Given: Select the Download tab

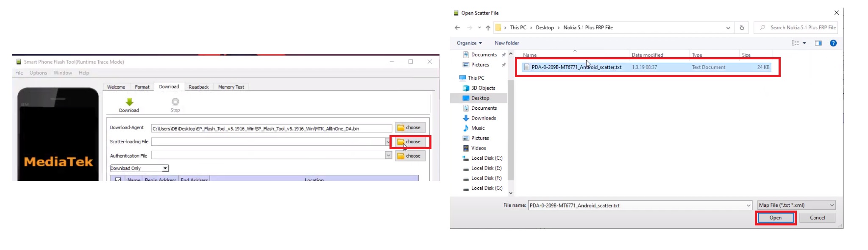Looking at the screenshot, I should [x=169, y=86].
